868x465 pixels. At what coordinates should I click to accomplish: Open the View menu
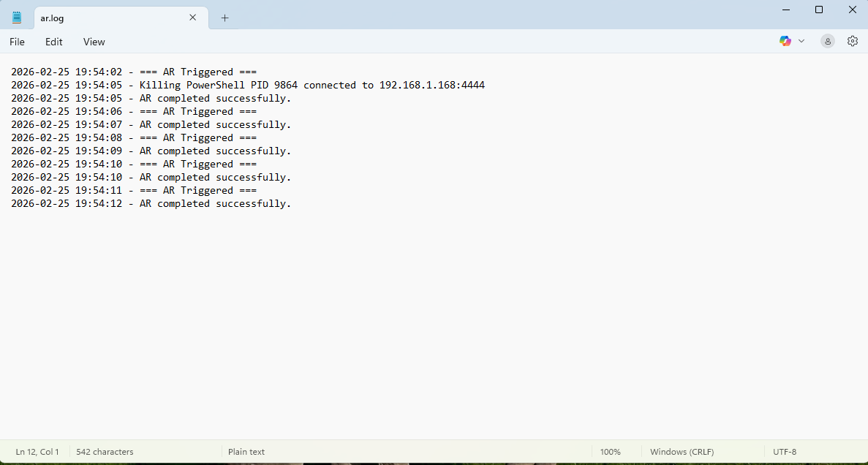point(94,42)
